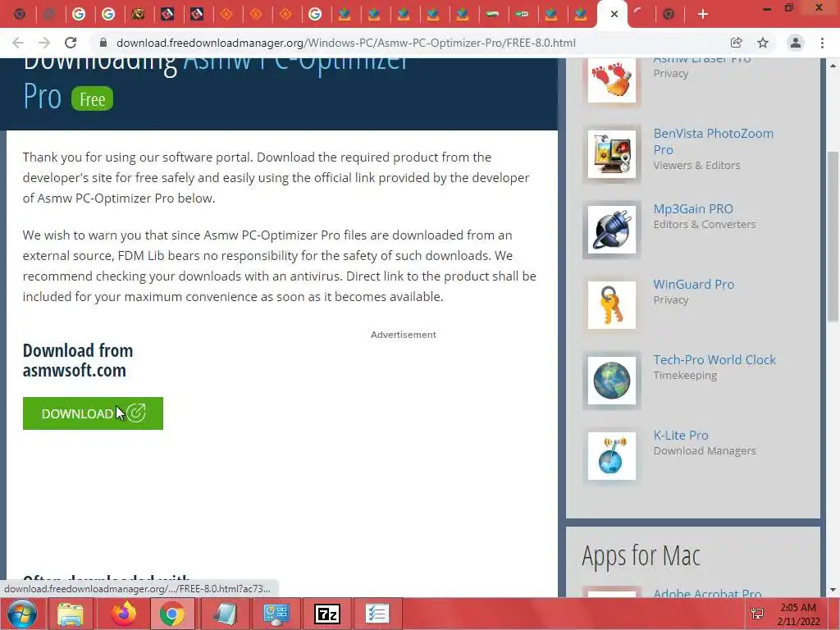Click "Privacy" under WinGuard Pro
This screenshot has height=630, width=840.
point(671,299)
